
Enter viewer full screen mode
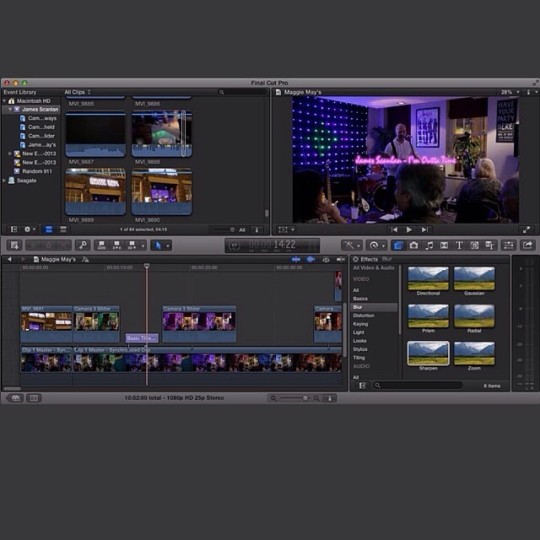point(526,230)
